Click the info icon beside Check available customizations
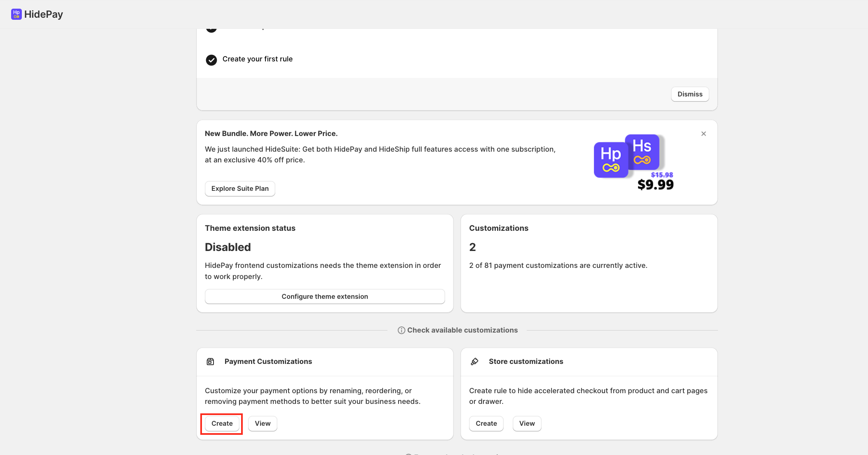Viewport: 868px width, 455px height. point(401,330)
